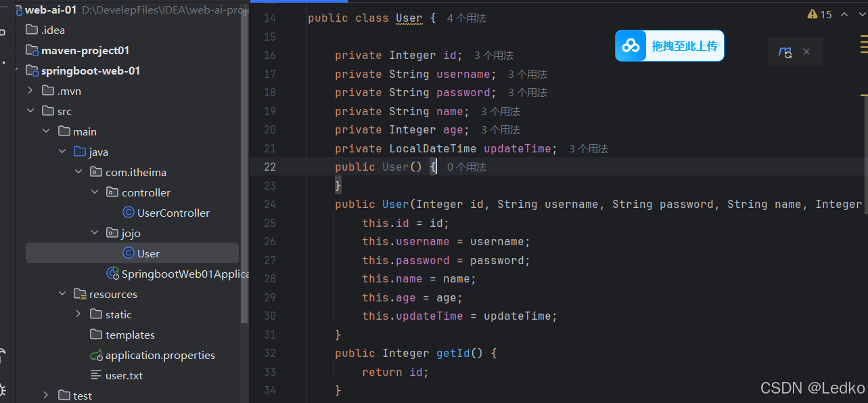Click '0 个用法' hint on User() constructor
This screenshot has height=403, width=868.
[x=467, y=167]
